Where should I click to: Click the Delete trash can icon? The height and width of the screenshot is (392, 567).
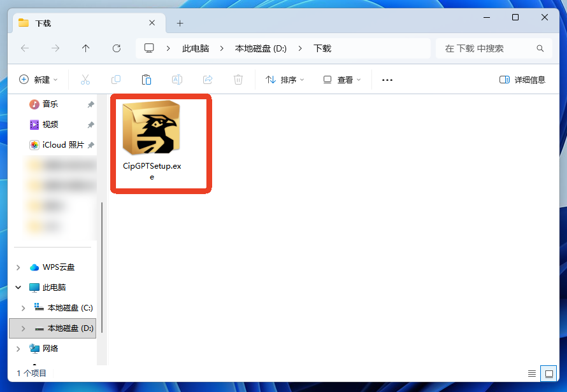point(238,80)
